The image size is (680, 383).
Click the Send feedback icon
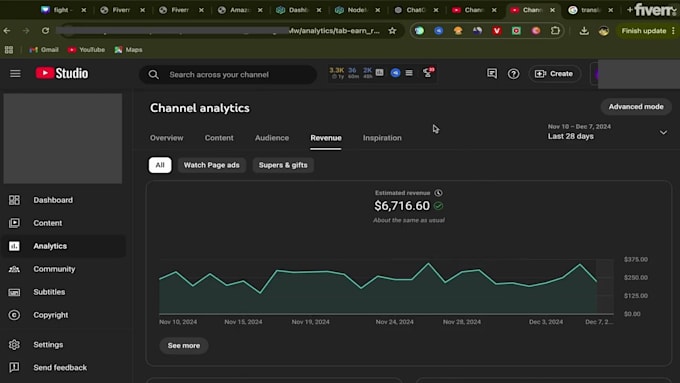tap(14, 367)
